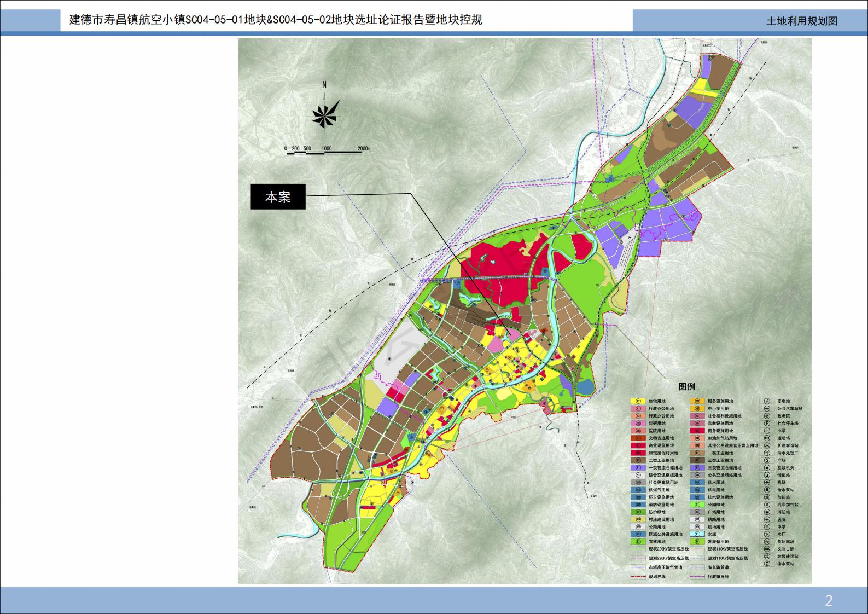
Task: Click the 加油加气站用地 legend label
Action: tap(723, 438)
